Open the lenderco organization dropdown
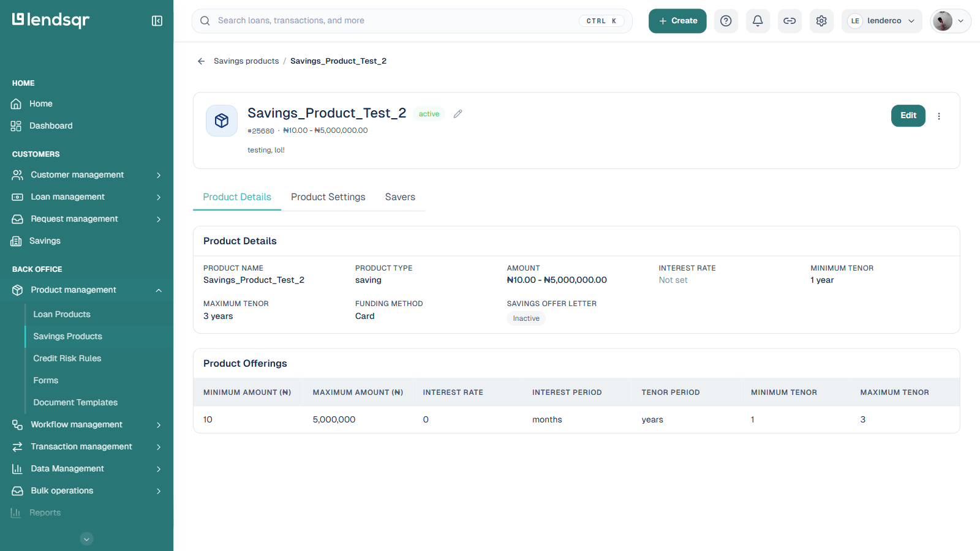The width and height of the screenshot is (980, 551). pos(881,21)
